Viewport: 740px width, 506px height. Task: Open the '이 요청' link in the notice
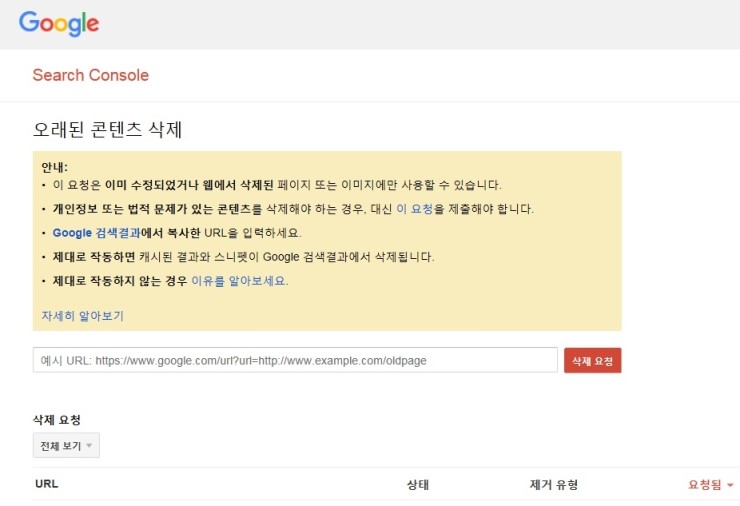(414, 209)
